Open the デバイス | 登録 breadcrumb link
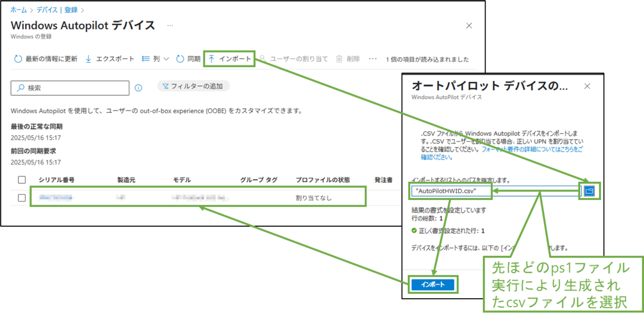644x319 pixels. point(58,10)
